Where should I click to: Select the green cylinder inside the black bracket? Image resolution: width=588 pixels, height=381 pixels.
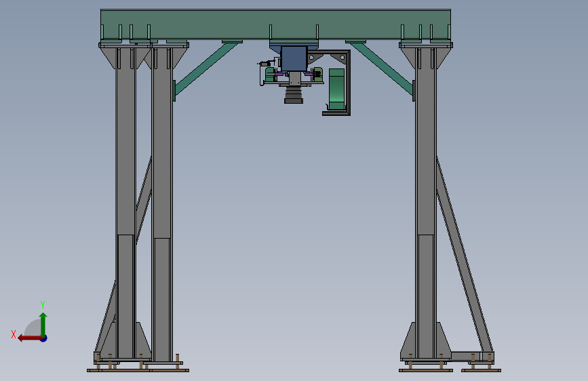point(336,89)
